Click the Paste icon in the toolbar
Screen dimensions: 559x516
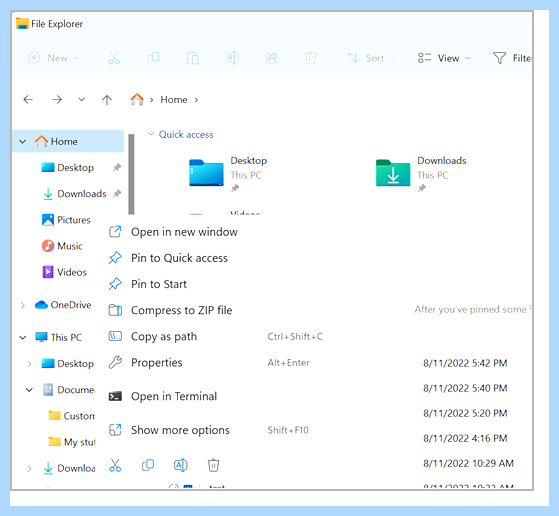point(193,58)
